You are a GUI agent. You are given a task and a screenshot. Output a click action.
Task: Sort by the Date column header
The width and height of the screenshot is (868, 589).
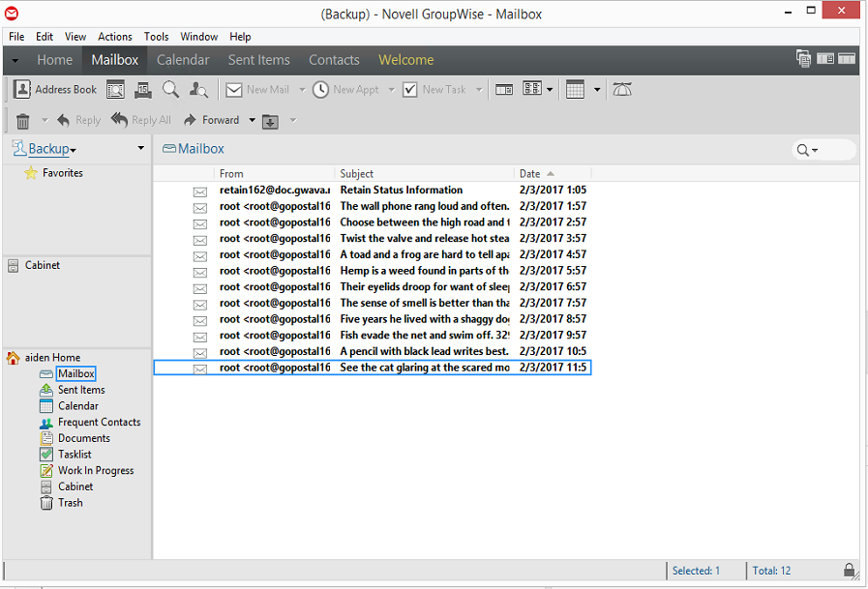(553, 174)
